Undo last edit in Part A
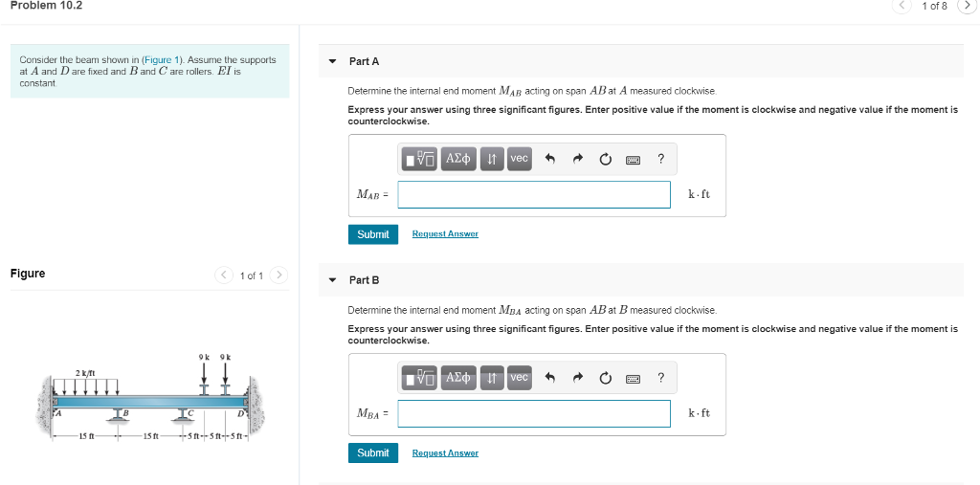Screen dimensions: 980x485 tap(550, 160)
